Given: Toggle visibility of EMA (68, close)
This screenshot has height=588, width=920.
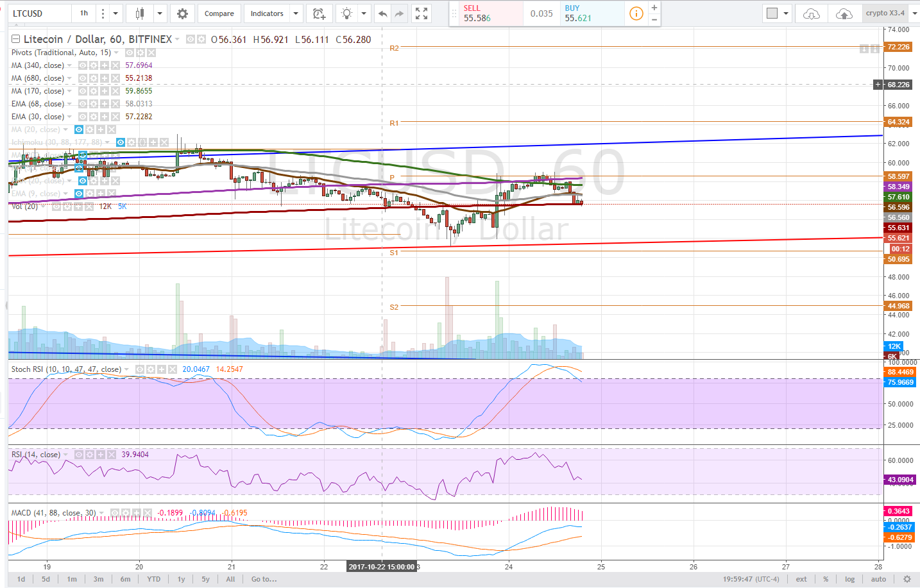Looking at the screenshot, I should pyautogui.click(x=83, y=104).
